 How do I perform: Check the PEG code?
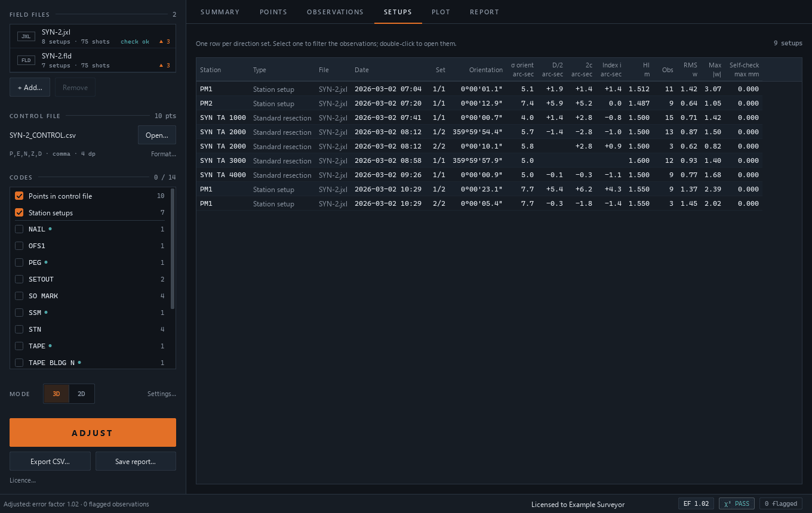19,262
